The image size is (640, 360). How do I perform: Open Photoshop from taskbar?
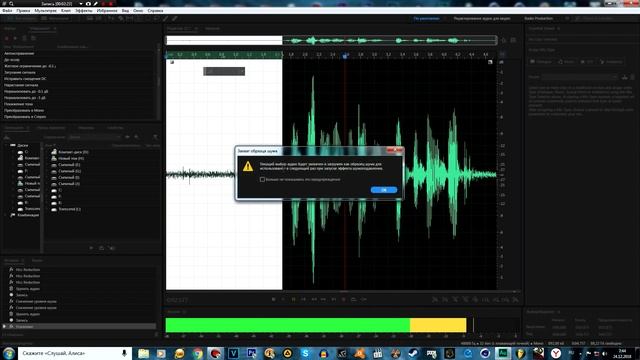(x=251, y=353)
